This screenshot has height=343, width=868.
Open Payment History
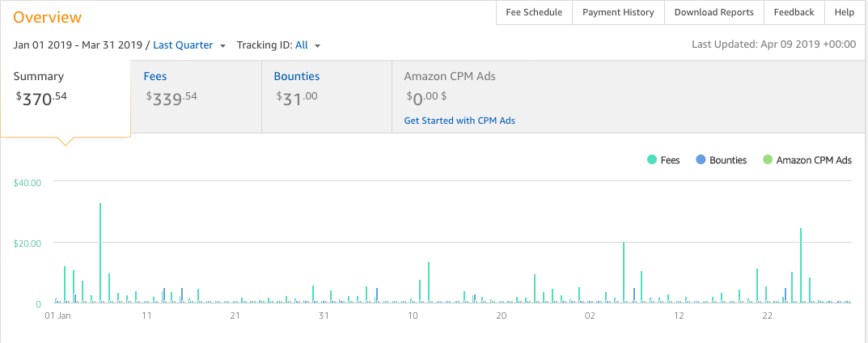(x=618, y=12)
